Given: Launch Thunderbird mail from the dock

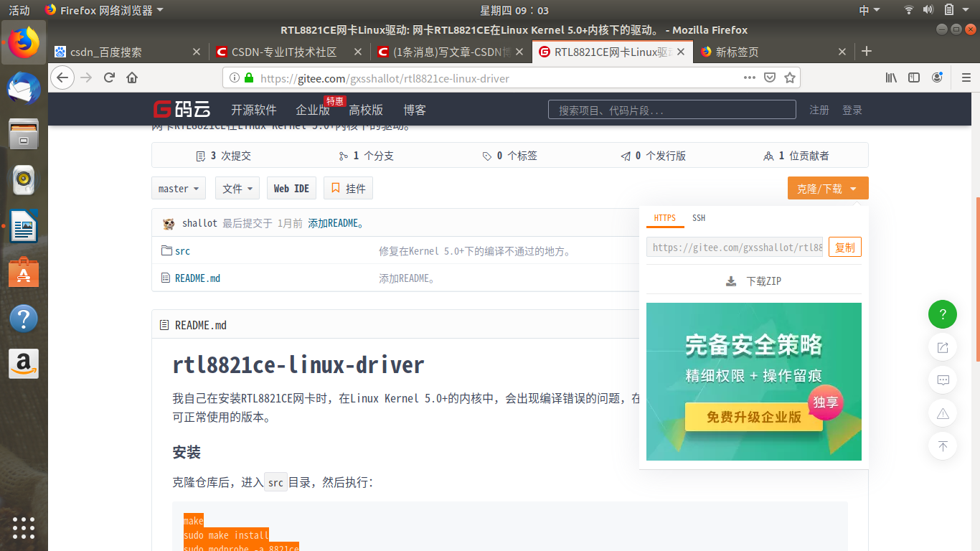Looking at the screenshot, I should click(x=24, y=88).
